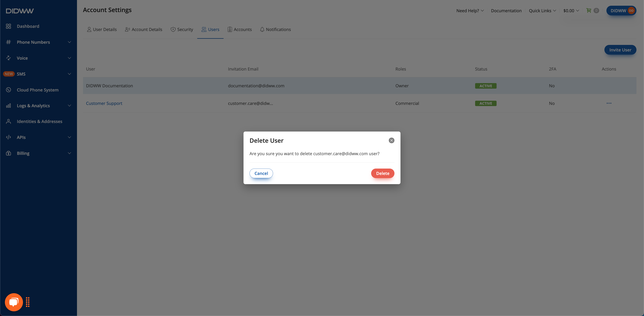This screenshot has height=316, width=644.
Task: Click the Phone Numbers hash icon
Action: point(9,42)
